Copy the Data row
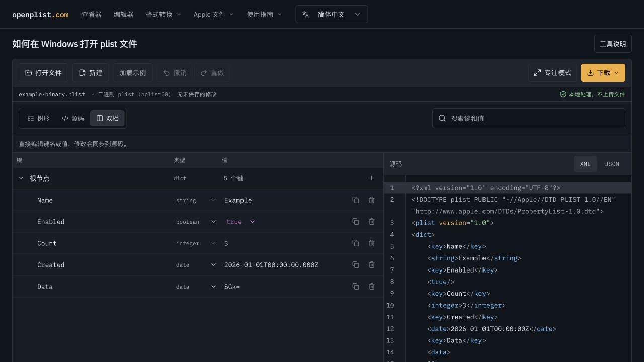Image resolution: width=644 pixels, height=362 pixels. pos(356,287)
